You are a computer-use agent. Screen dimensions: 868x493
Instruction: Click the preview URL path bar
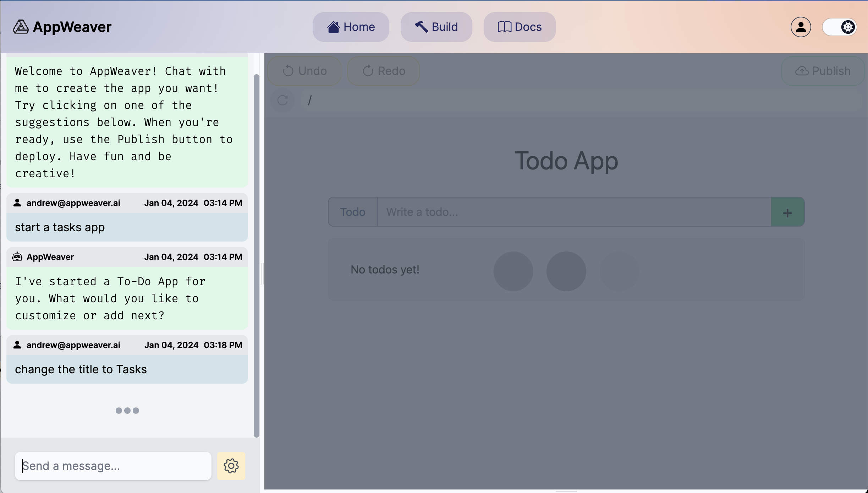coord(582,101)
